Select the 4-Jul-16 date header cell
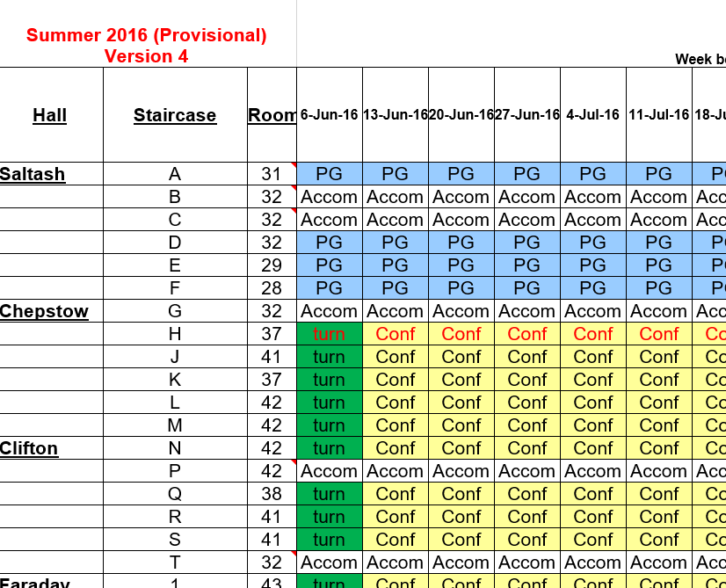Image resolution: width=726 pixels, height=588 pixels. (x=593, y=115)
